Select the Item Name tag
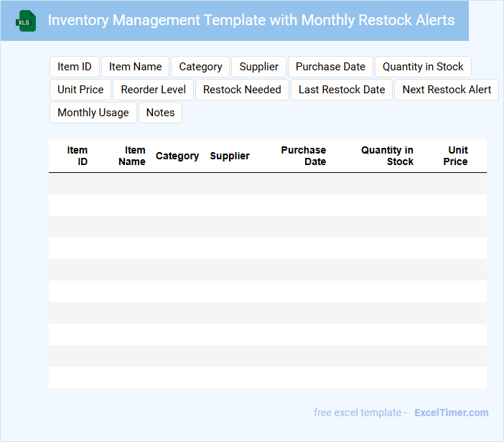This screenshot has width=504, height=442. pyautogui.click(x=136, y=67)
